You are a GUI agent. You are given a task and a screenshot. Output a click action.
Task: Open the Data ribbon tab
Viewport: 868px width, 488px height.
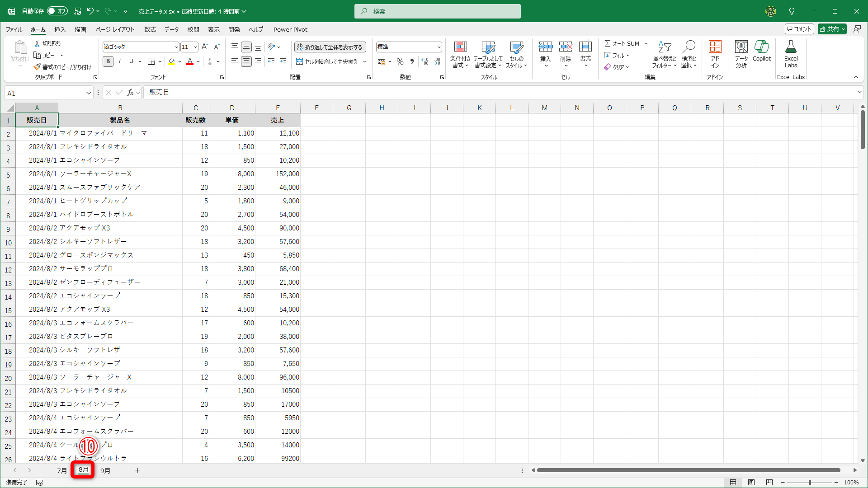coord(171,29)
